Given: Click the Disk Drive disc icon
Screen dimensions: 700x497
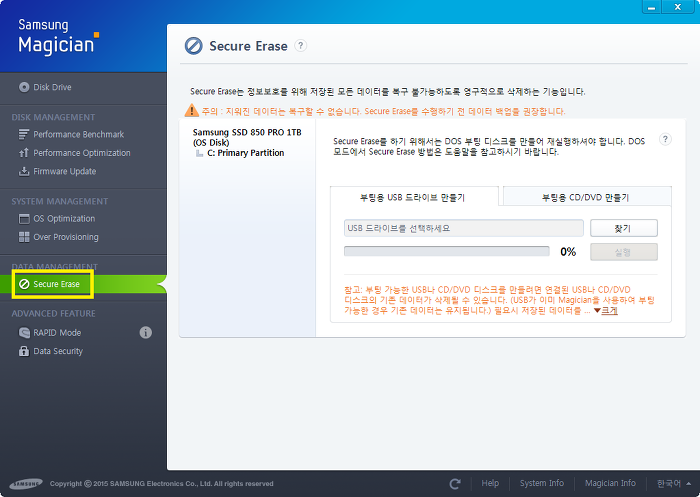Looking at the screenshot, I should point(24,87).
